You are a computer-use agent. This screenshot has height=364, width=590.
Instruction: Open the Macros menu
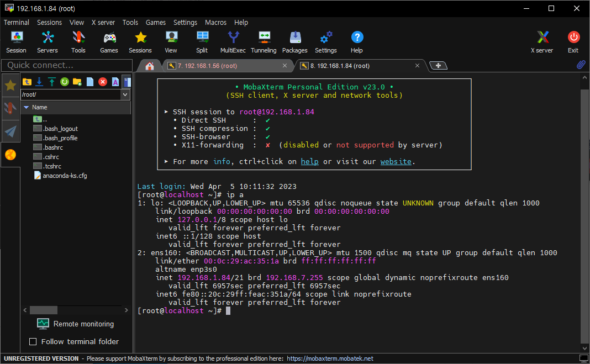pyautogui.click(x=215, y=23)
